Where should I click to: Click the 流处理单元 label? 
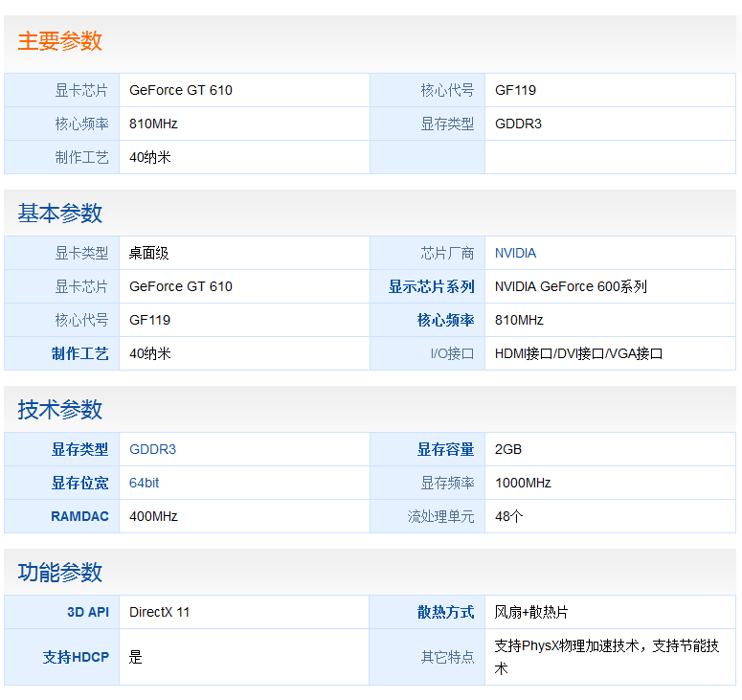pos(440,516)
